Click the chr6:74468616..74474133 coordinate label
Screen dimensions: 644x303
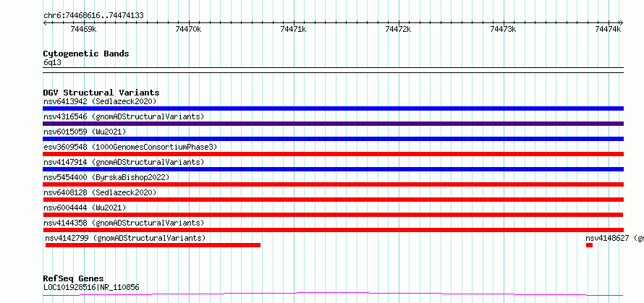[93, 16]
